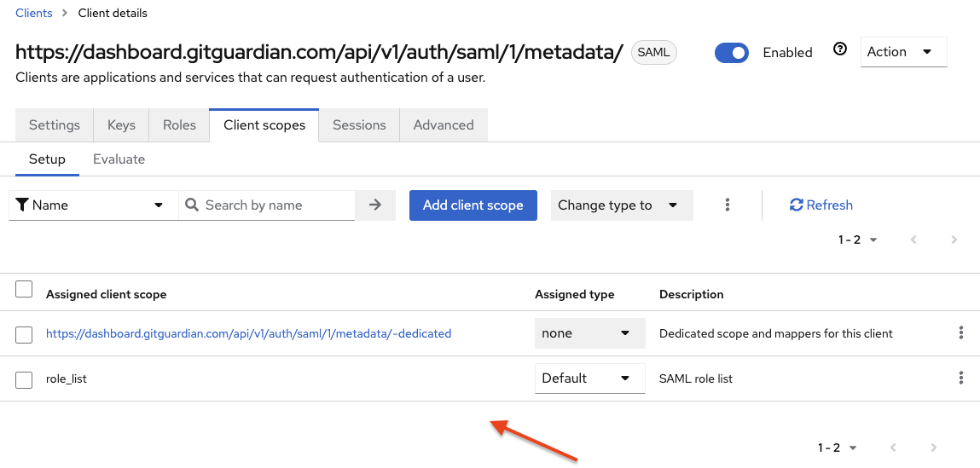Image resolution: width=980 pixels, height=468 pixels.
Task: Expand the bottom 1 - 2 pagination dropdown
Action: 838,448
